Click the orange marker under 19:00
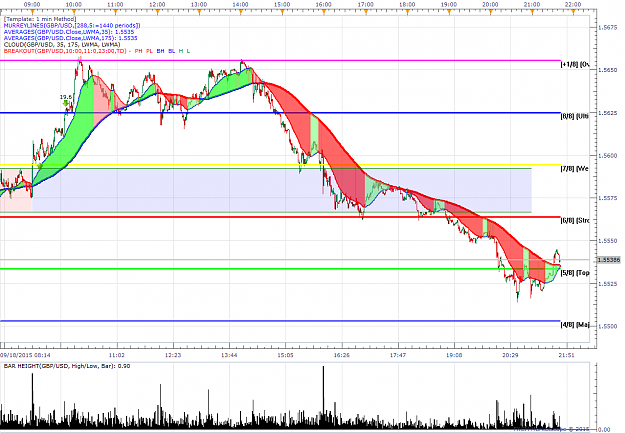This screenshot has width=625, height=433. 449,13
